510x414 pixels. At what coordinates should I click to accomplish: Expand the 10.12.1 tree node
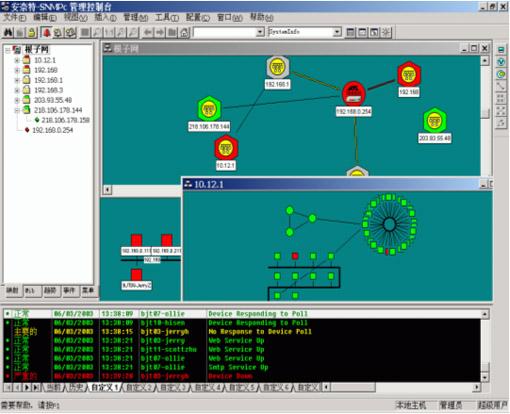17,60
